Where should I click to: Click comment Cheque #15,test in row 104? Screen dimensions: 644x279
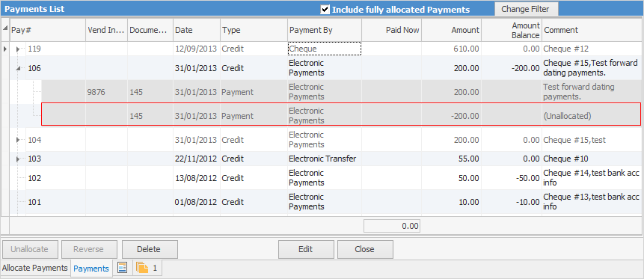click(x=574, y=140)
